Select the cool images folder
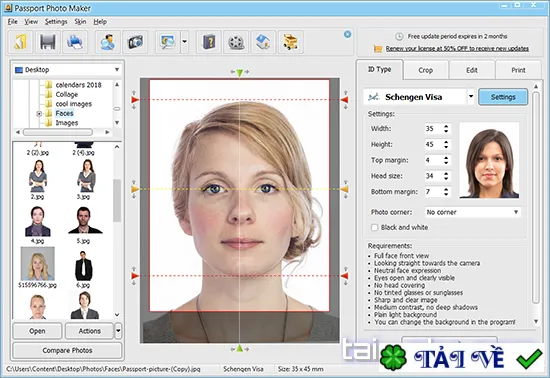 [74, 104]
